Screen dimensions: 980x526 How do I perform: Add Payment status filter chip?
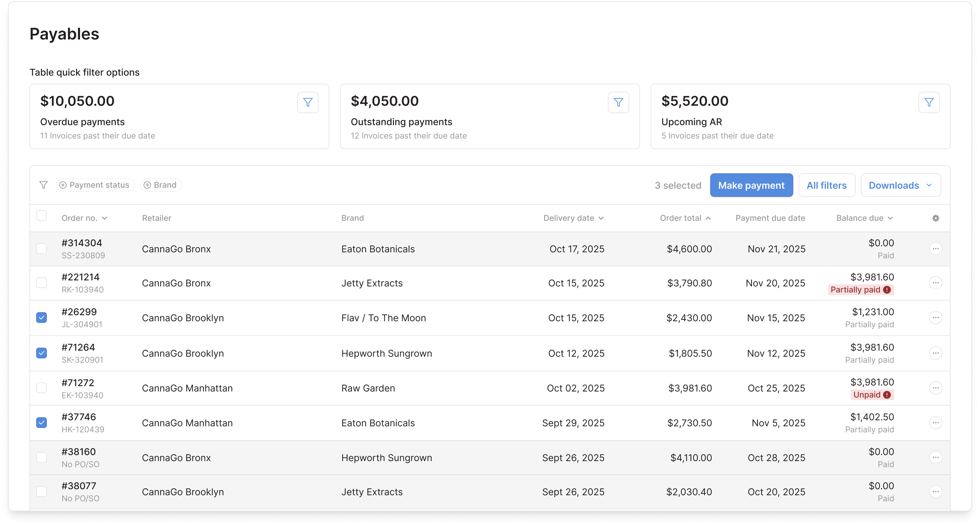coord(95,185)
